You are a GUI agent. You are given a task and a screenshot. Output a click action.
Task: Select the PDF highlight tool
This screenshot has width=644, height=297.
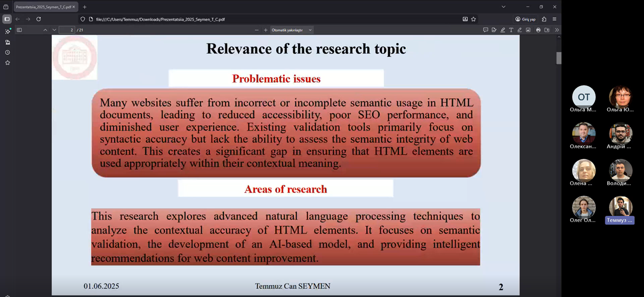pos(503,30)
